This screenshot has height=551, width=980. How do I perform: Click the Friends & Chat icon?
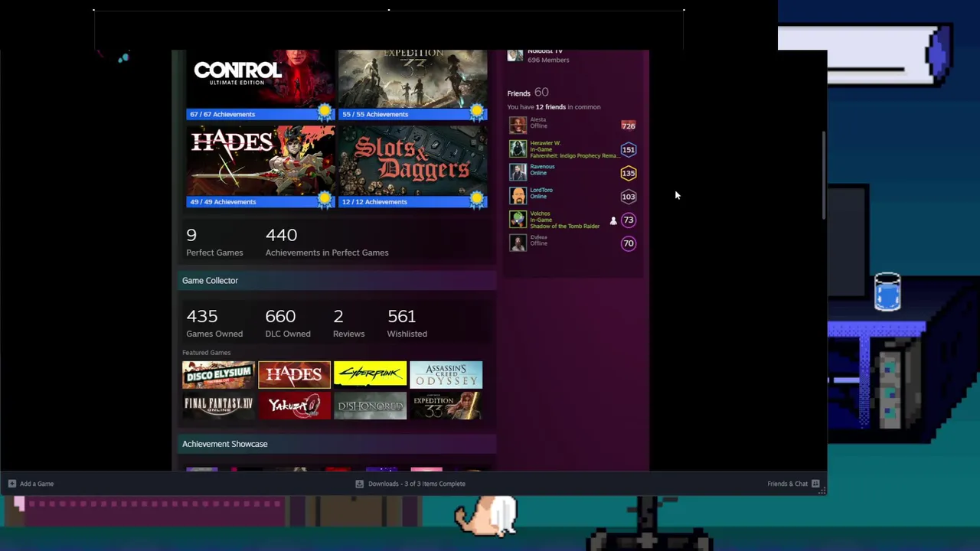(815, 484)
